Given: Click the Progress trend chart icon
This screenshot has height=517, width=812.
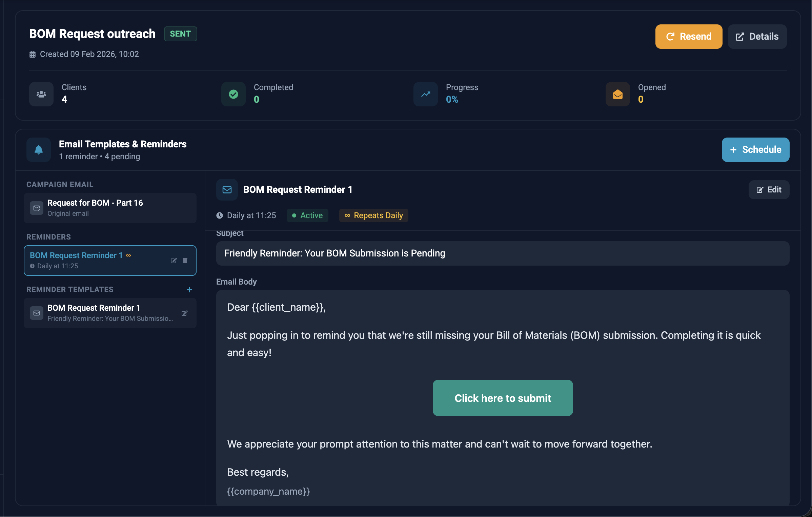Looking at the screenshot, I should [x=426, y=94].
